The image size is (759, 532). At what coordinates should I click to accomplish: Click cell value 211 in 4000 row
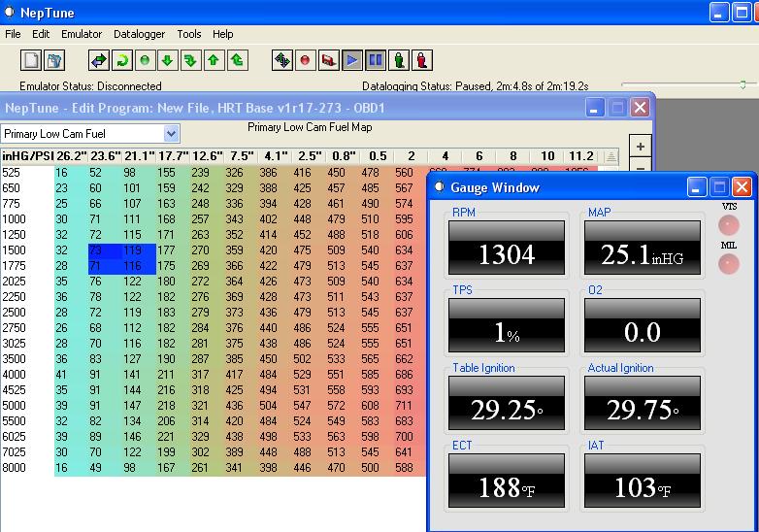coord(166,374)
